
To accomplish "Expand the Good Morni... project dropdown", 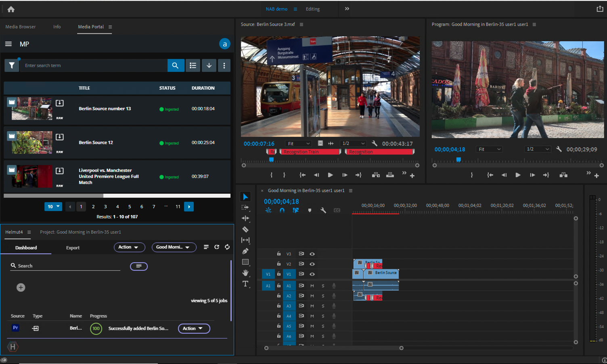I will (174, 247).
